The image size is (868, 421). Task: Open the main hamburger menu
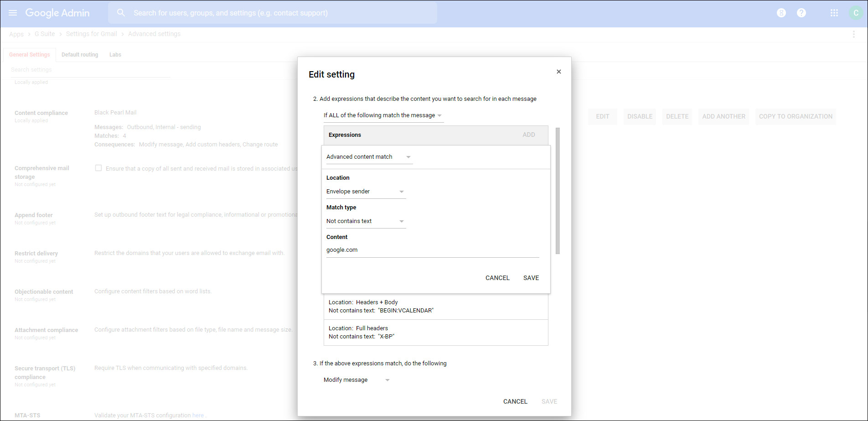pos(13,13)
